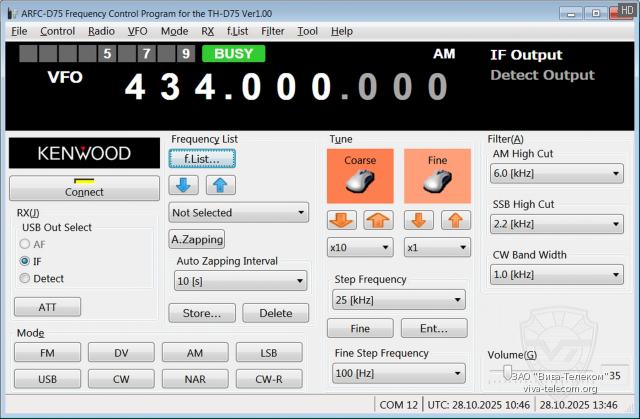The height and width of the screenshot is (419, 640).
Task: Open the AM High Cut dropdown
Action: pyautogui.click(x=557, y=173)
